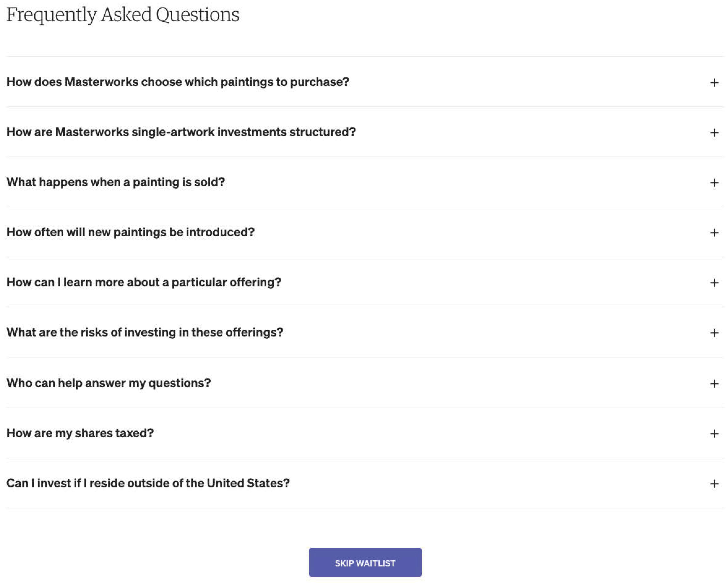Click plus icon next to 'answer my questions'
This screenshot has height=583, width=728.
coord(714,383)
